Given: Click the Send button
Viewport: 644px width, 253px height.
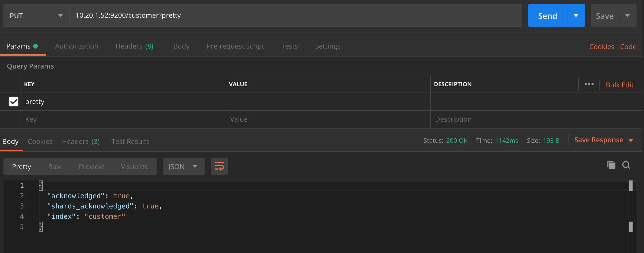Looking at the screenshot, I should click(x=547, y=16).
